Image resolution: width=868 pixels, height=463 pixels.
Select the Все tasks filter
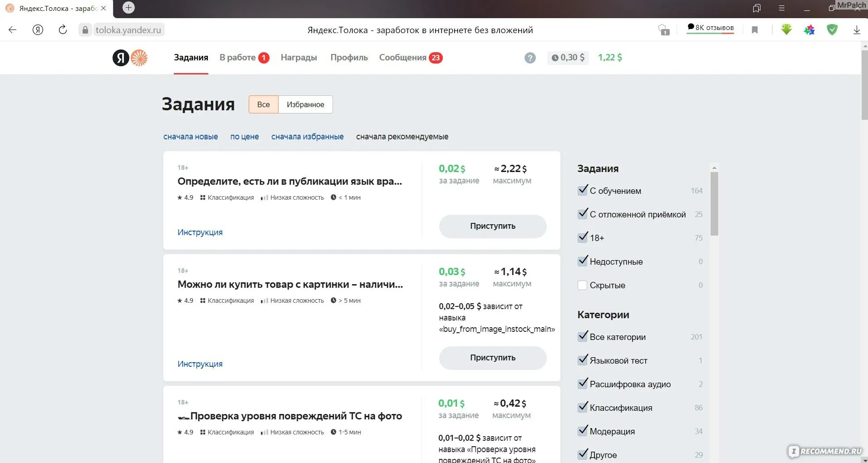(264, 104)
